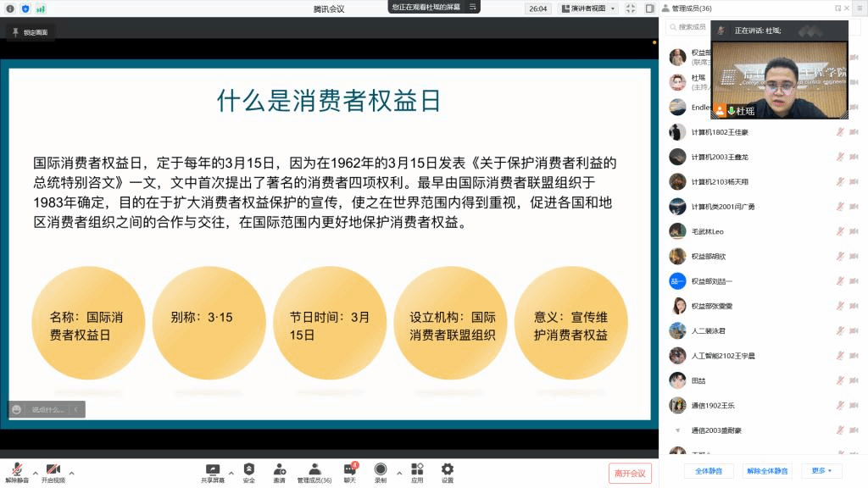Screen dimensions: 868x488
Task: Open the 应用 apps icon
Action: pyautogui.click(x=417, y=469)
